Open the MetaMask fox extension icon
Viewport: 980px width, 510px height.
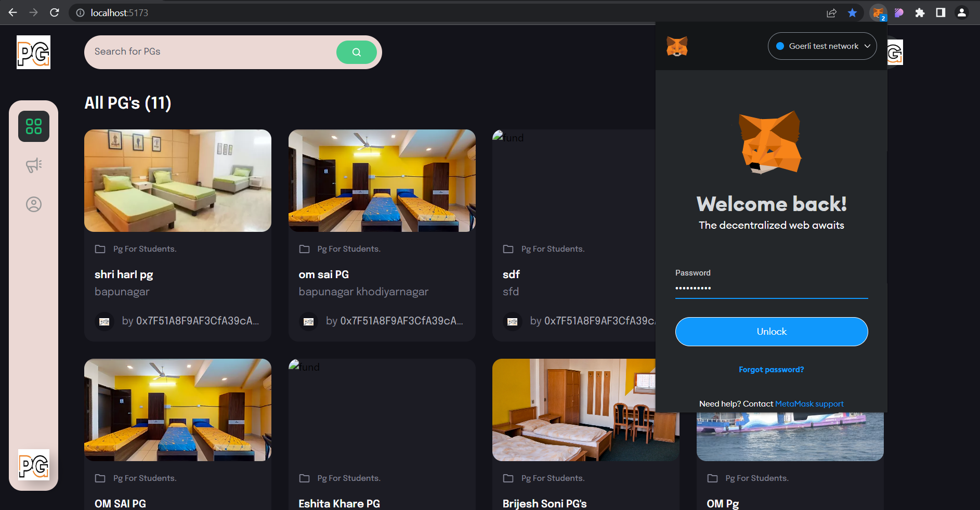click(878, 12)
